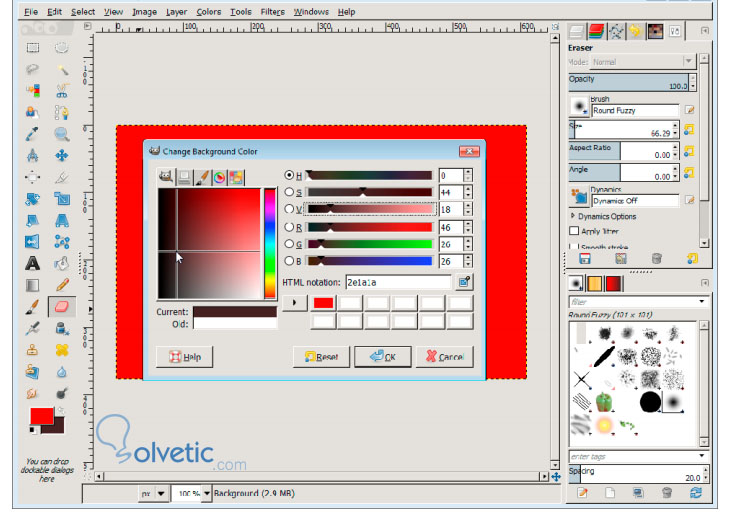Click OK in Change Background Color
The width and height of the screenshot is (740, 519).
[x=383, y=357]
